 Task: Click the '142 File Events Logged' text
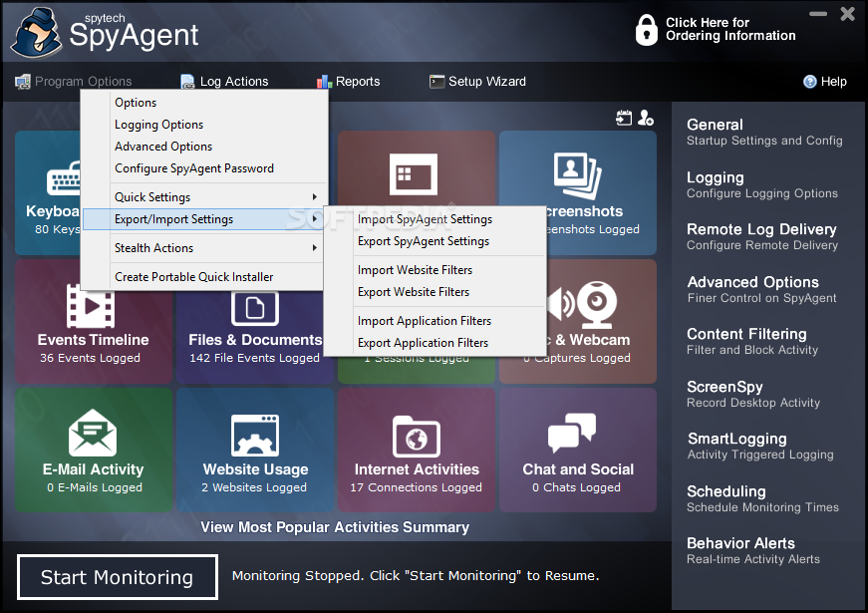255,358
